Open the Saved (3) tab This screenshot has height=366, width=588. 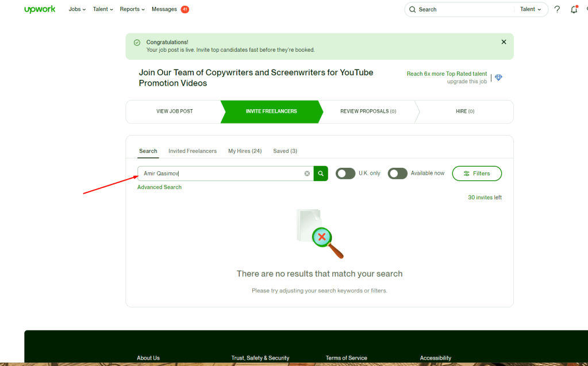[x=285, y=151]
